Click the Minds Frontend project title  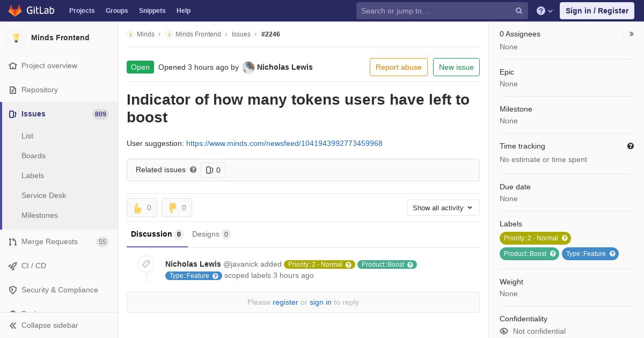(60, 38)
